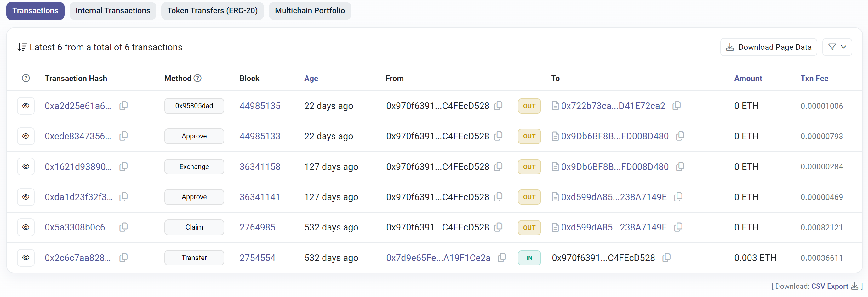This screenshot has height=297, width=868.
Task: Click the Download Page Data button
Action: 768,47
